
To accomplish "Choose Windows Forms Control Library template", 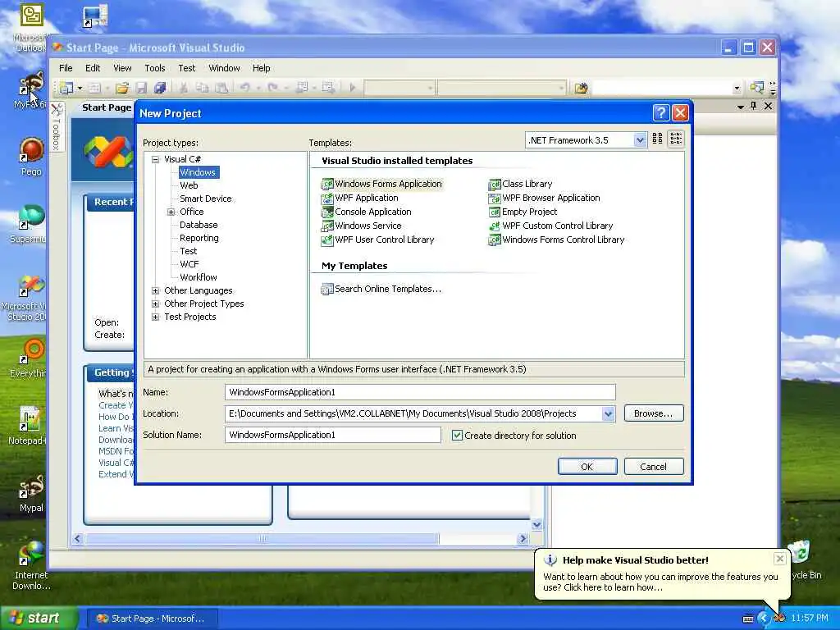I will click(557, 240).
